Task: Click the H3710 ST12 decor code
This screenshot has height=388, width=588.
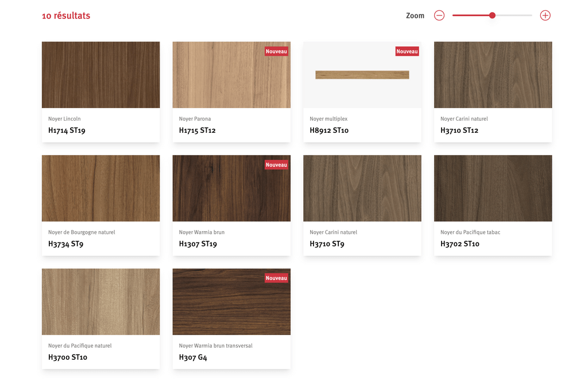Action: (459, 130)
